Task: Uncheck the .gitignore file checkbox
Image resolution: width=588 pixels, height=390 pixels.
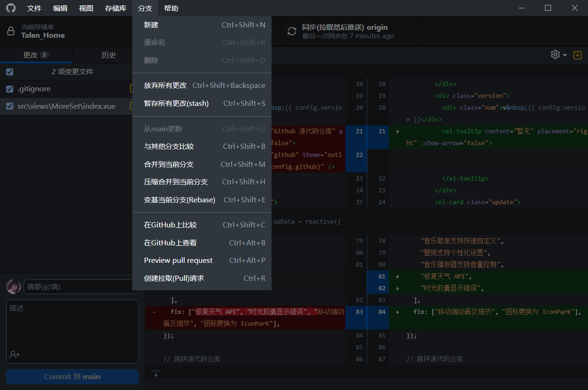Action: (x=10, y=89)
